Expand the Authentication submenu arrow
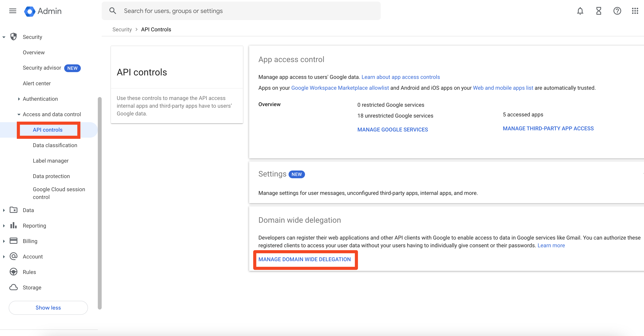This screenshot has width=644, height=336. click(x=19, y=99)
